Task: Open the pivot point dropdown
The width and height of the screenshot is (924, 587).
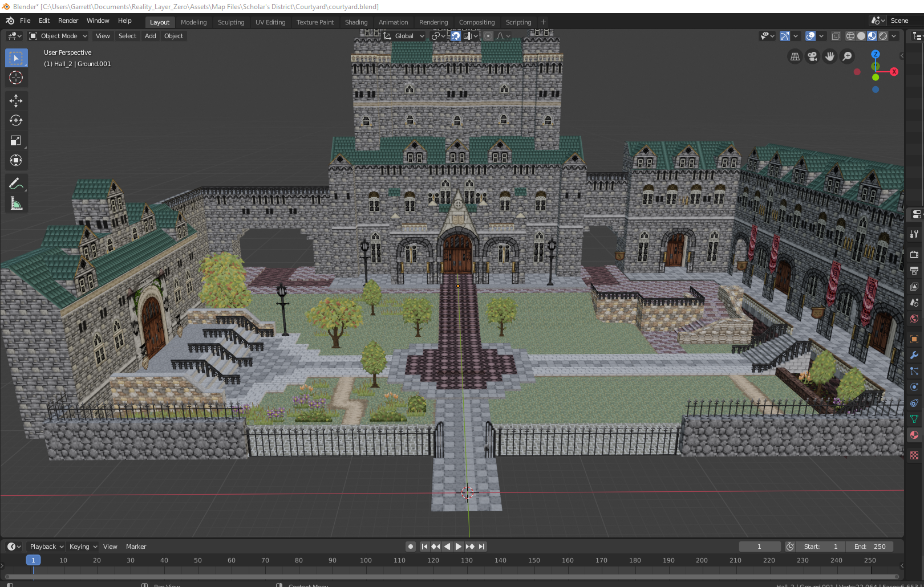Action: pos(438,36)
